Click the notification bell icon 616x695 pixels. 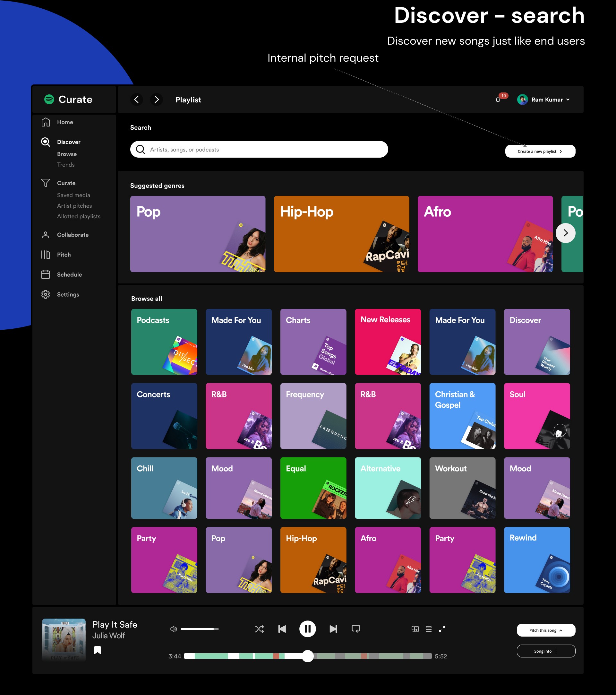498,100
